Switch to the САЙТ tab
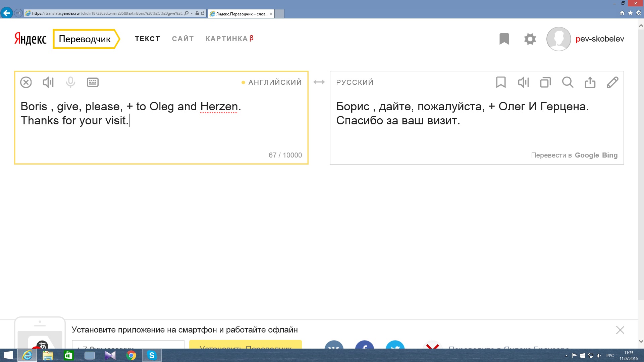The width and height of the screenshot is (644, 362). (183, 39)
